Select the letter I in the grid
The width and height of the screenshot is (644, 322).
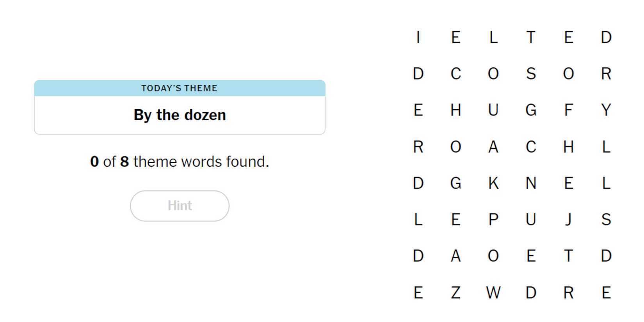coord(418,37)
